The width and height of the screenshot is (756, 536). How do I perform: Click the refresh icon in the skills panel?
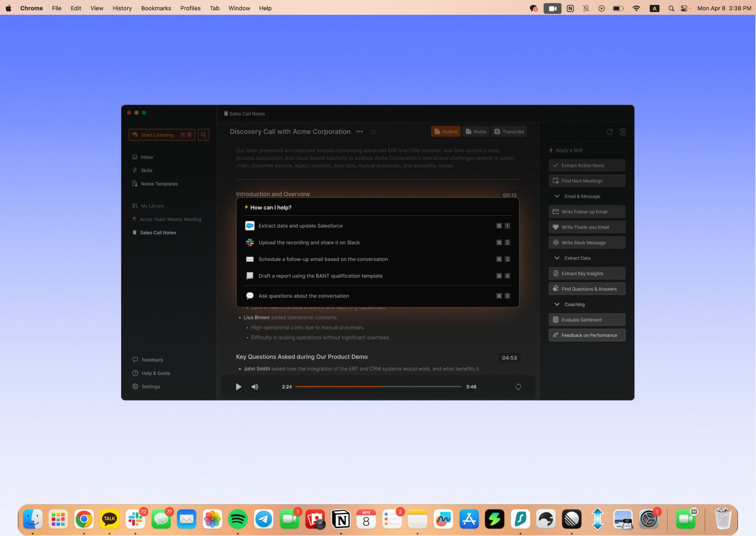[609, 132]
